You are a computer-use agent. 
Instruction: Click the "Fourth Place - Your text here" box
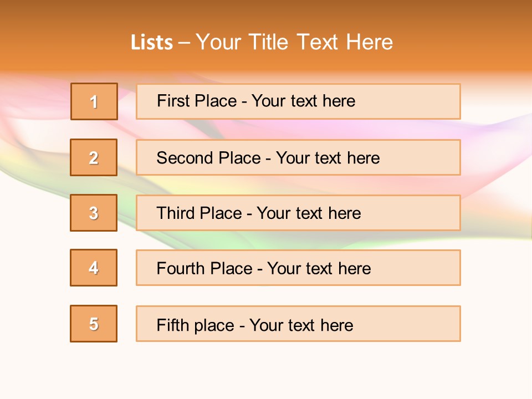click(298, 268)
